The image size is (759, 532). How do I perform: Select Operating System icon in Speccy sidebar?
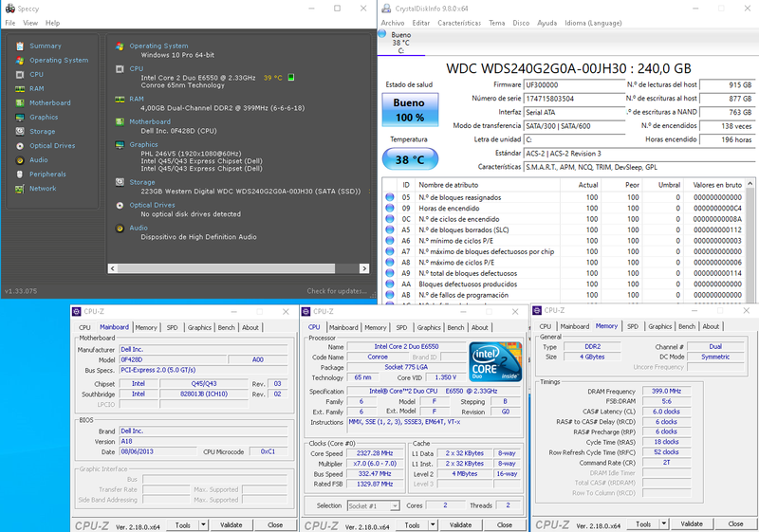click(x=20, y=61)
